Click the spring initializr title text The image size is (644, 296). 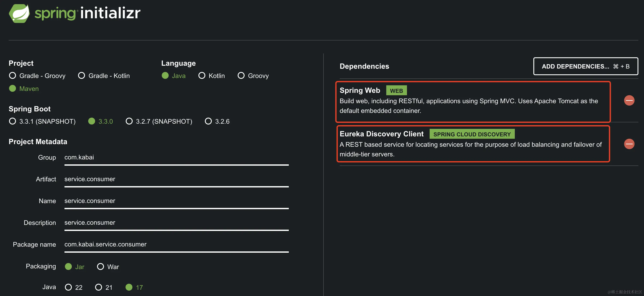(x=88, y=13)
